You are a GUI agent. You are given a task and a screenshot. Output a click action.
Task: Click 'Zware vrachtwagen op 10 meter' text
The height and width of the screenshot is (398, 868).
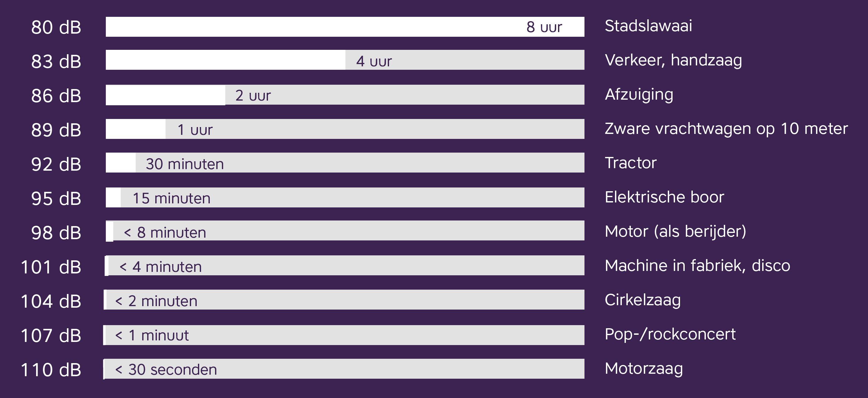(726, 129)
